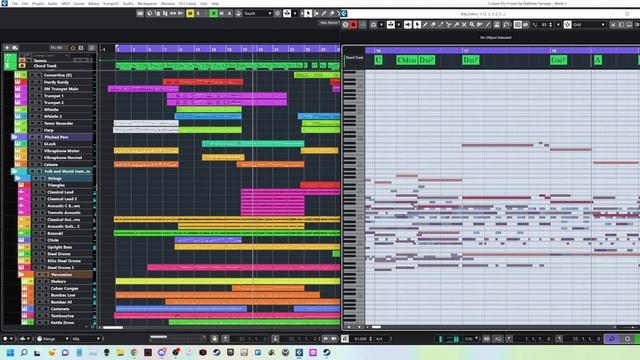The image size is (640, 360).
Task: Open Mix dropdown in transport bar
Action: coord(86,339)
